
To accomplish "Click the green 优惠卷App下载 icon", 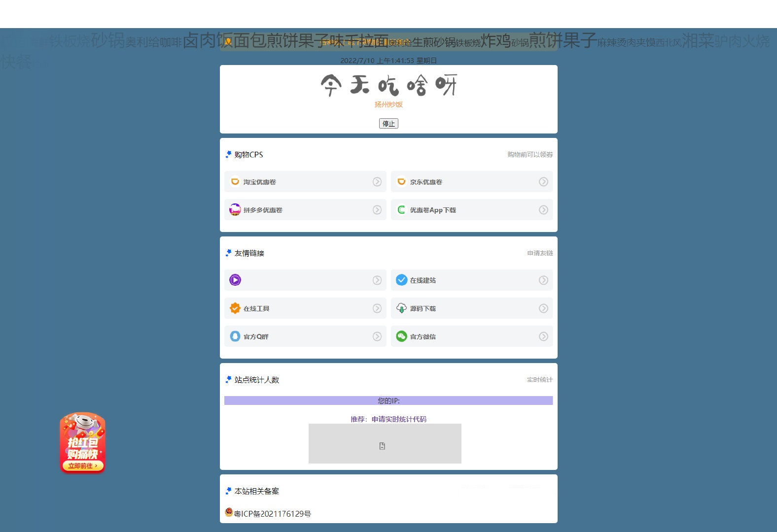I will click(401, 210).
